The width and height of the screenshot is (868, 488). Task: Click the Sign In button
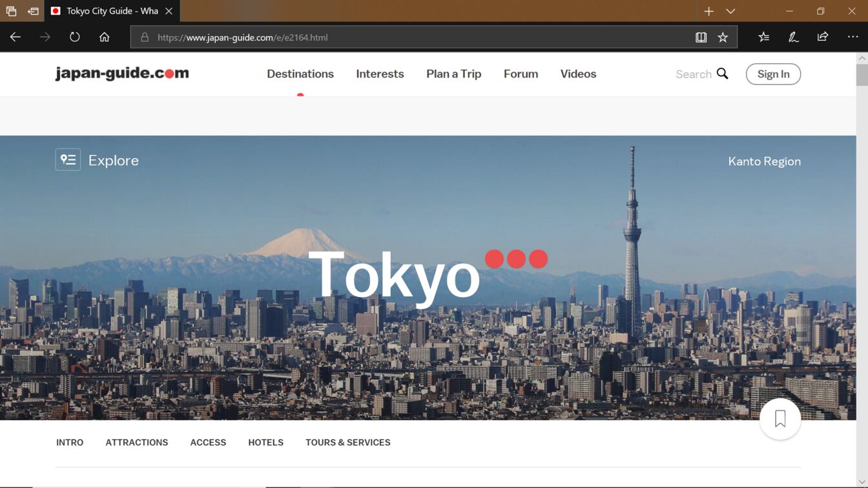click(x=773, y=74)
